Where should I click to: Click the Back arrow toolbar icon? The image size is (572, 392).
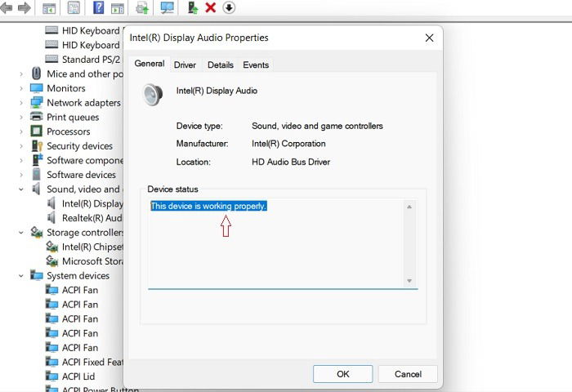[7, 7]
